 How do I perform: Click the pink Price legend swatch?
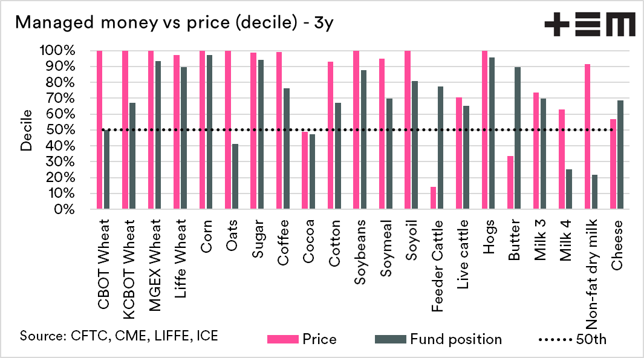click(x=281, y=339)
